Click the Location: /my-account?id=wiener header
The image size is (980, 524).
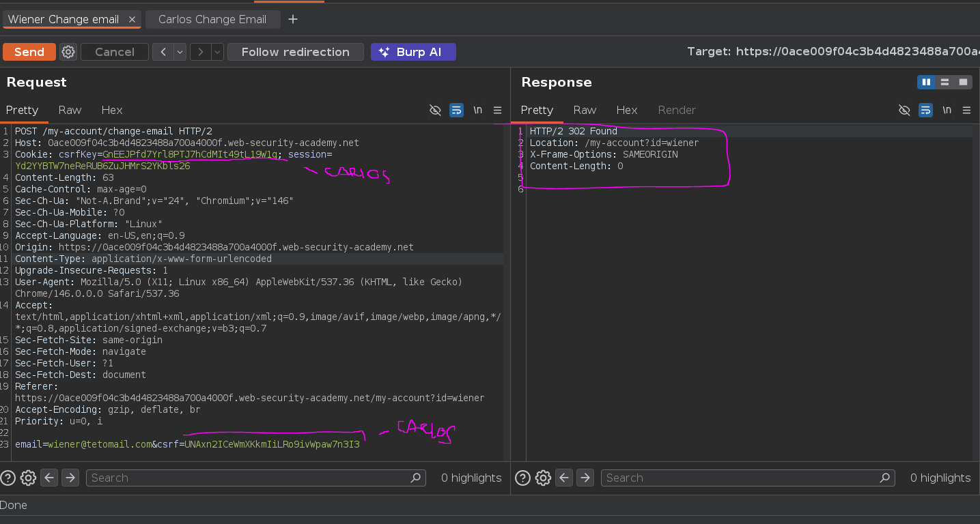point(615,143)
